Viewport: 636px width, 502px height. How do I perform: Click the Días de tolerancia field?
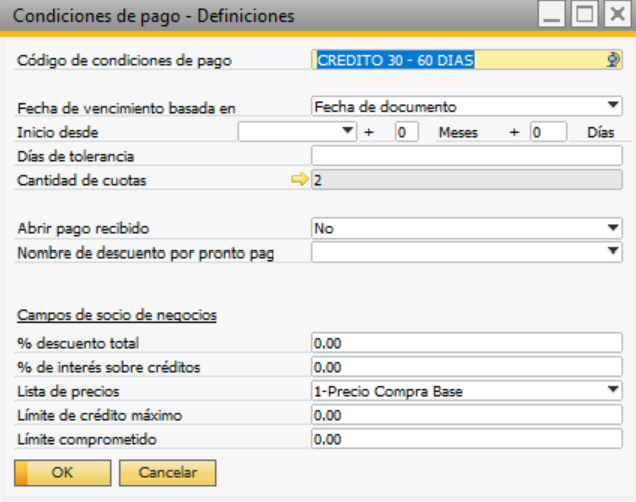(466, 156)
